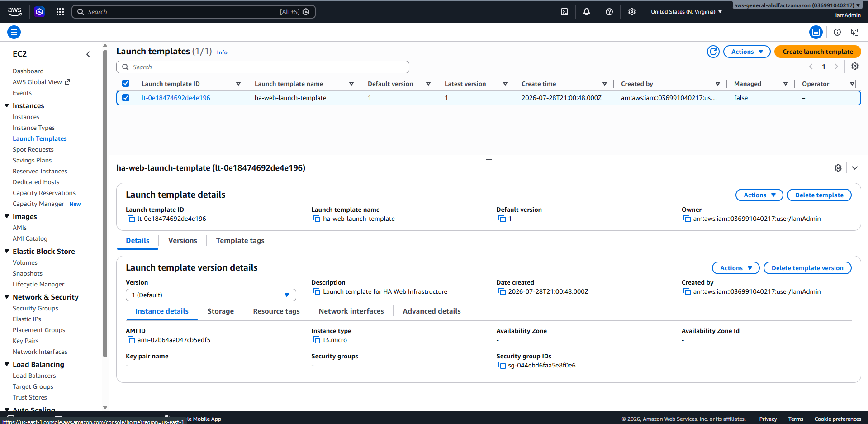Toggle the select-all templates checkbox
This screenshot has width=868, height=424.
tap(126, 83)
